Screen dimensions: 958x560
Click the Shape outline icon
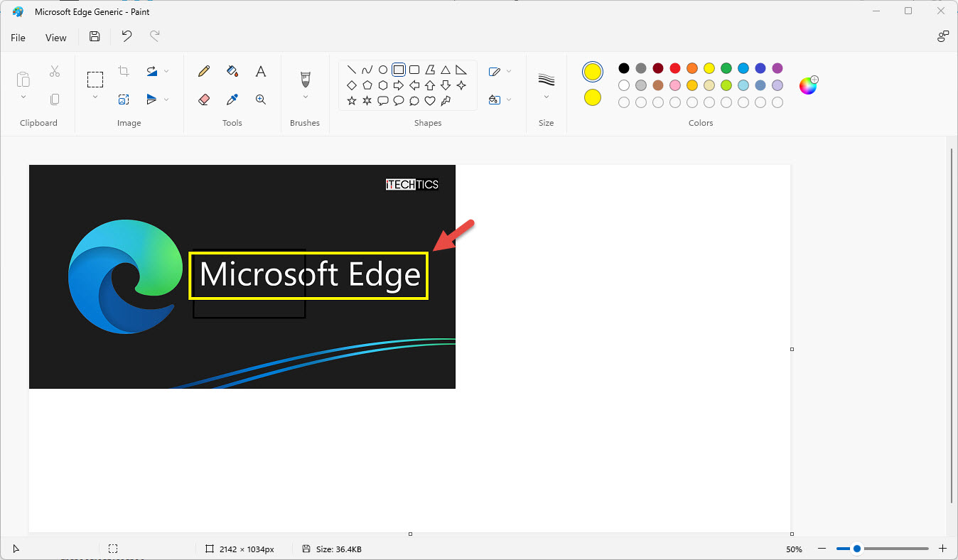pyautogui.click(x=495, y=71)
